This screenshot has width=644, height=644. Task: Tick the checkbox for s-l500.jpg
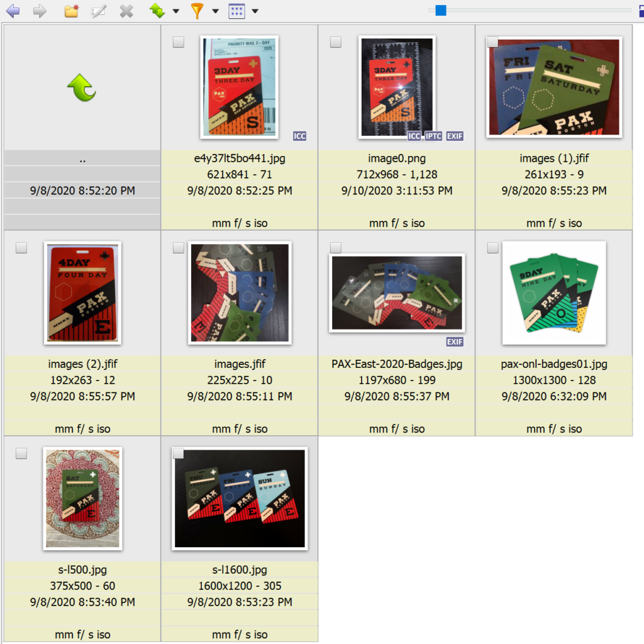pos(21,453)
